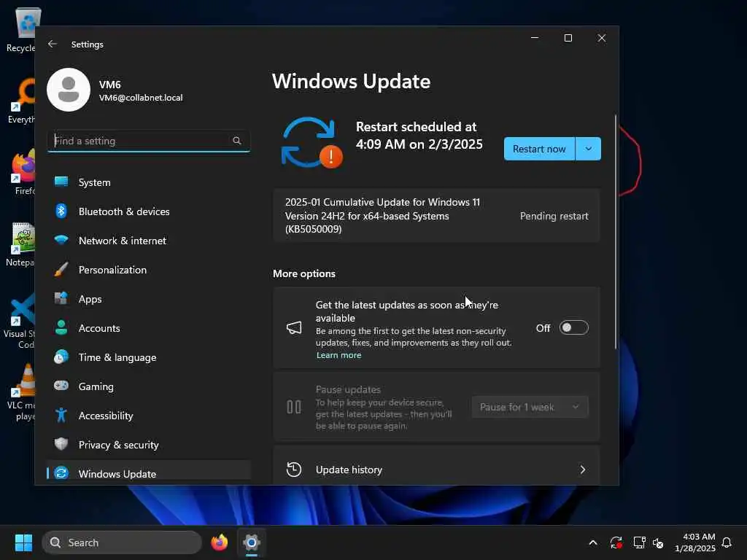Click the search magnifier in Find a setting
The height and width of the screenshot is (560, 747).
tap(237, 141)
